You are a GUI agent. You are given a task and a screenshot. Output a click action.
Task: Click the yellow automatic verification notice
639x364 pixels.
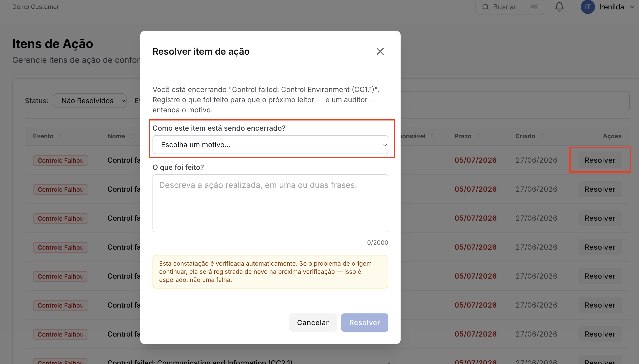pos(270,271)
